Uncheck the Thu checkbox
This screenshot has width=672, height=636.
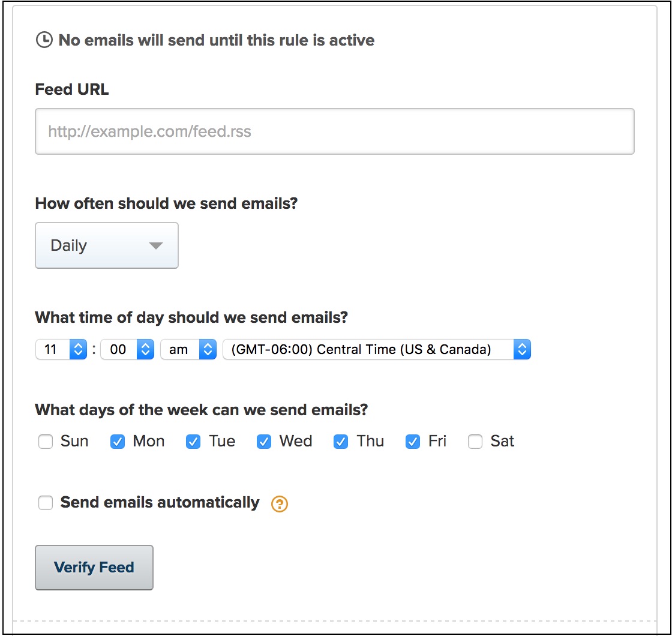click(x=341, y=442)
